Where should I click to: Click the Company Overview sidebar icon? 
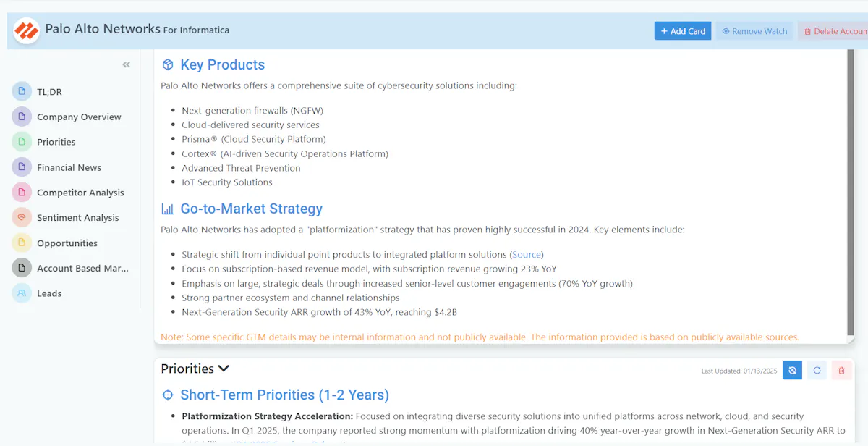tap(22, 117)
